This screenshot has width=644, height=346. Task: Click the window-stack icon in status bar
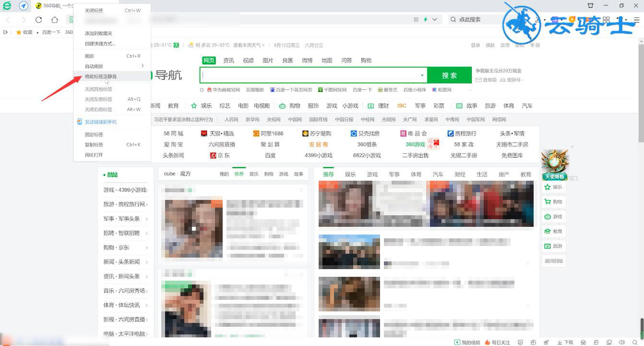[x=609, y=342]
